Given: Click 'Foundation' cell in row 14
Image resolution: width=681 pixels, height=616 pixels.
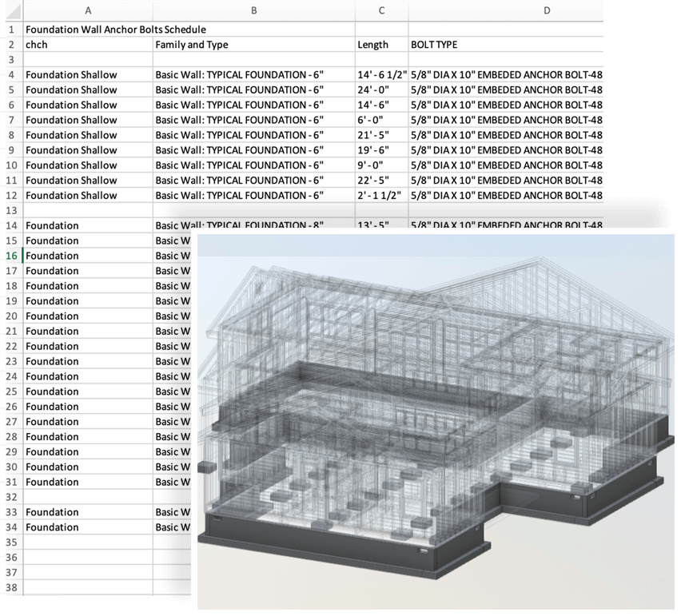Looking at the screenshot, I should coord(88,225).
